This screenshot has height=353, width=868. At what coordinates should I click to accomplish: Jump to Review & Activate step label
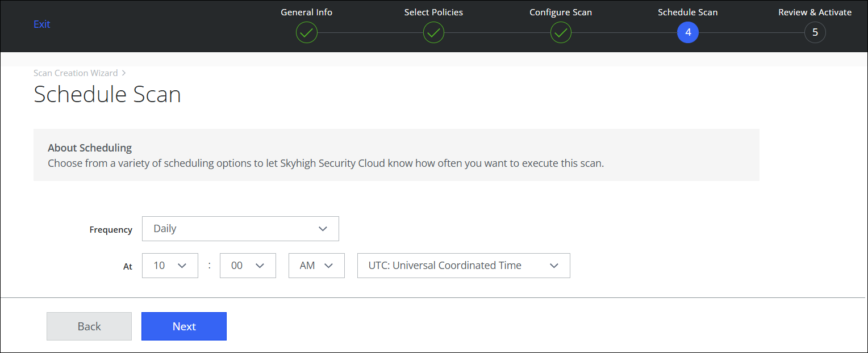(815, 12)
